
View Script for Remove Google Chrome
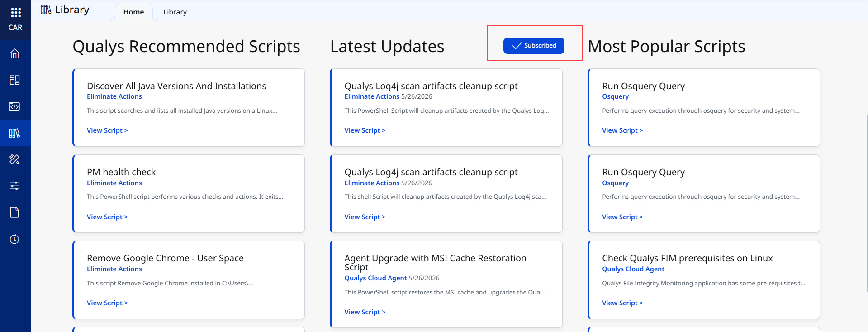point(107,303)
